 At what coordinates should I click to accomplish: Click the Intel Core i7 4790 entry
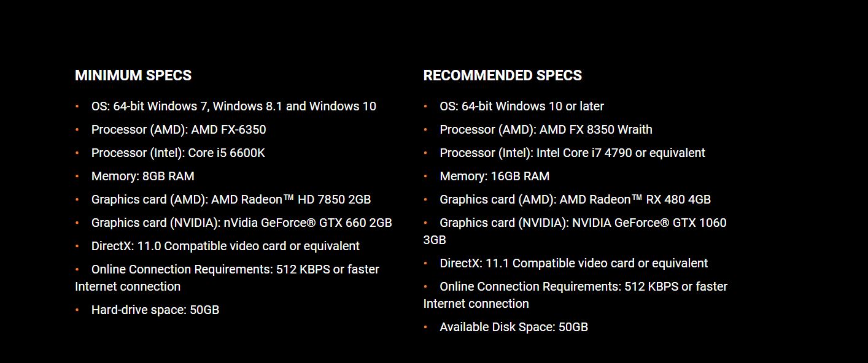tap(573, 153)
